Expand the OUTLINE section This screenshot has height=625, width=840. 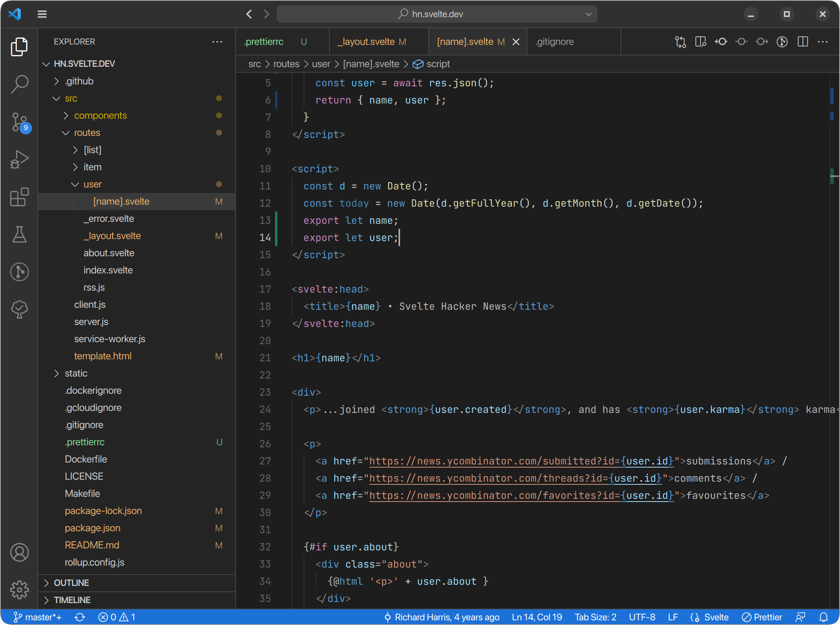coord(71,583)
